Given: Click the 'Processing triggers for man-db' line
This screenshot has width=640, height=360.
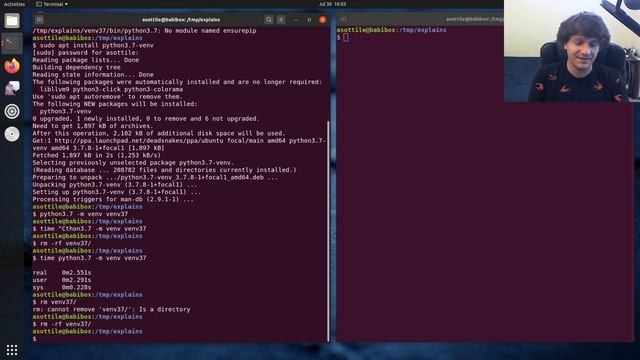Looking at the screenshot, I should click(113, 200).
